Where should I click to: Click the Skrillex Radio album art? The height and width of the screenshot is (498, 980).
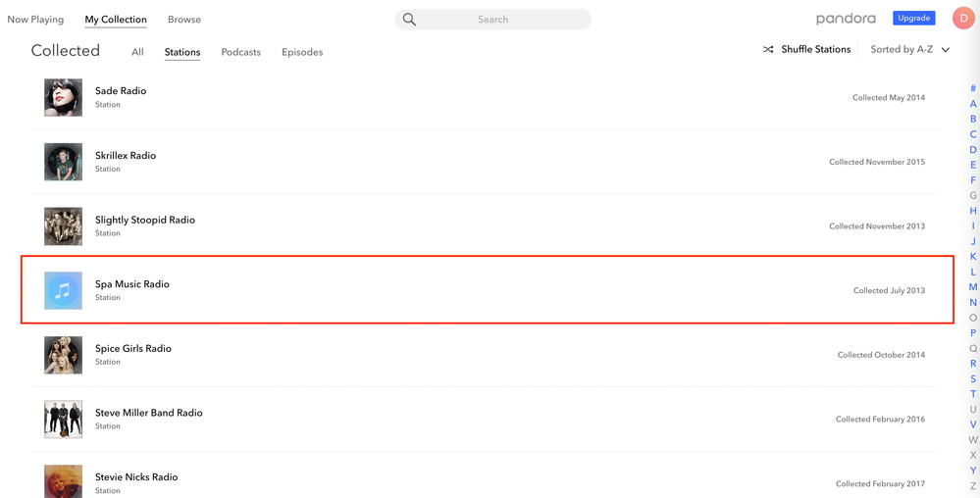tap(63, 162)
